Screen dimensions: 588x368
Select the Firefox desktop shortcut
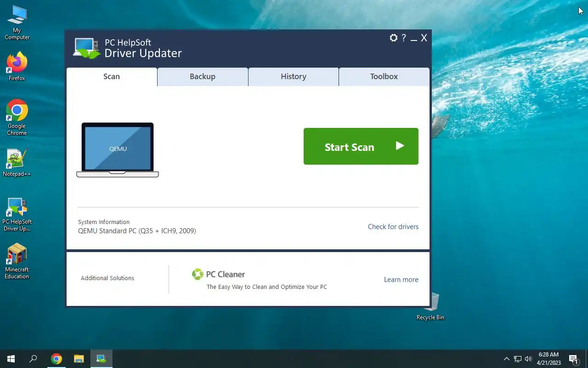pos(17,67)
